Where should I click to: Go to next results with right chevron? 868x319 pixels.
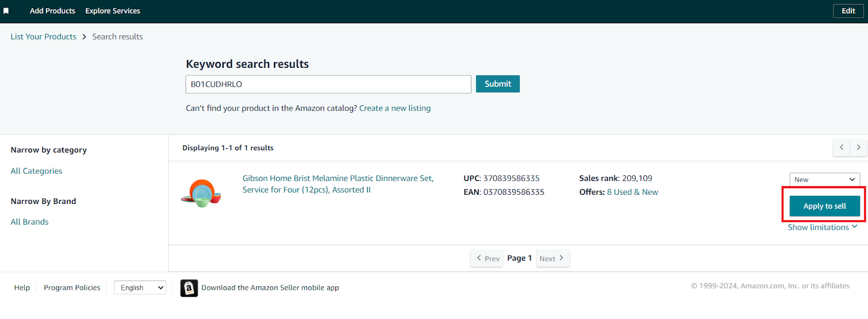click(858, 148)
